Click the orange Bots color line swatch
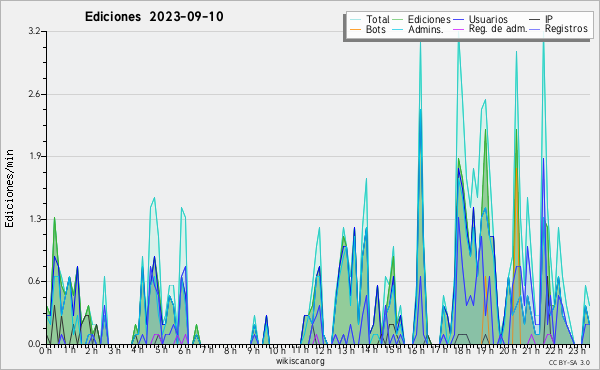 click(x=355, y=29)
